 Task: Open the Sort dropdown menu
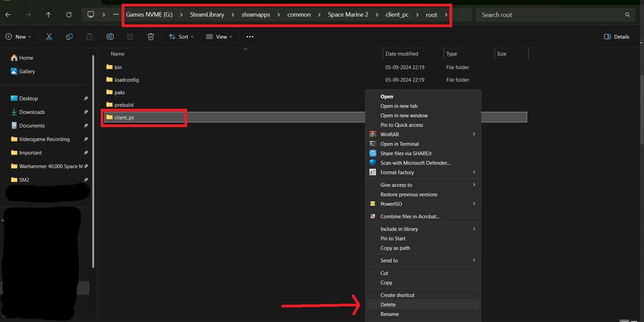pyautogui.click(x=181, y=37)
